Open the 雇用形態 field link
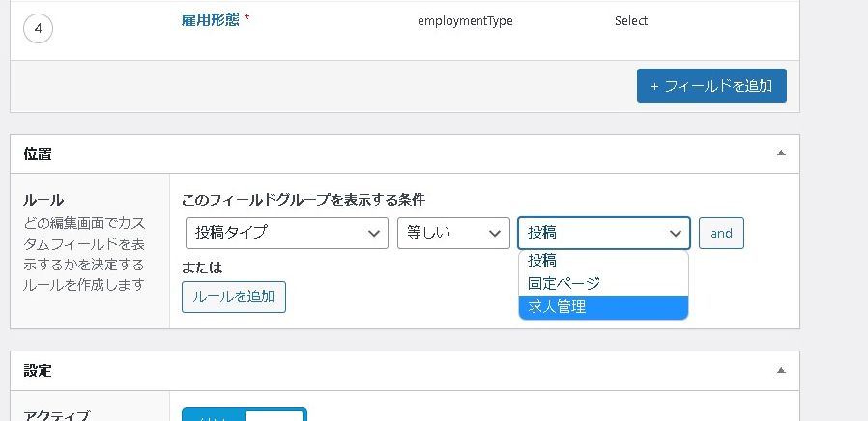 pos(210,19)
